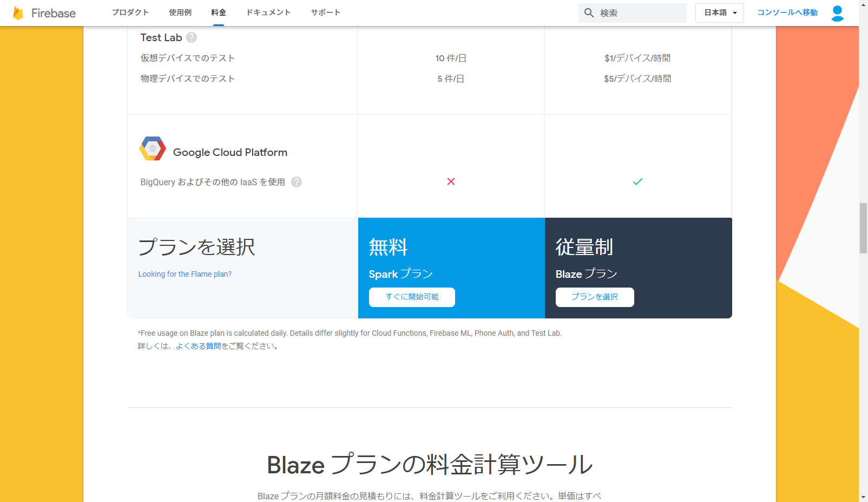Click the scrollbar down arrow

[x=863, y=497]
